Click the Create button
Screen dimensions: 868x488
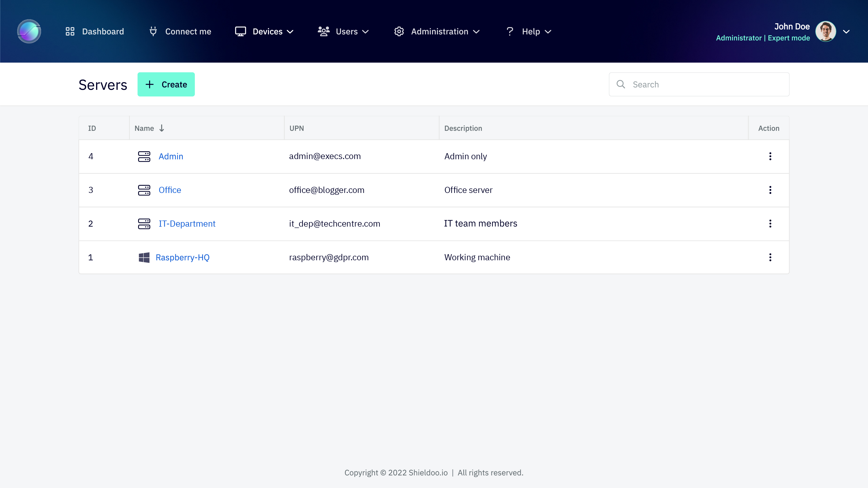tap(166, 84)
